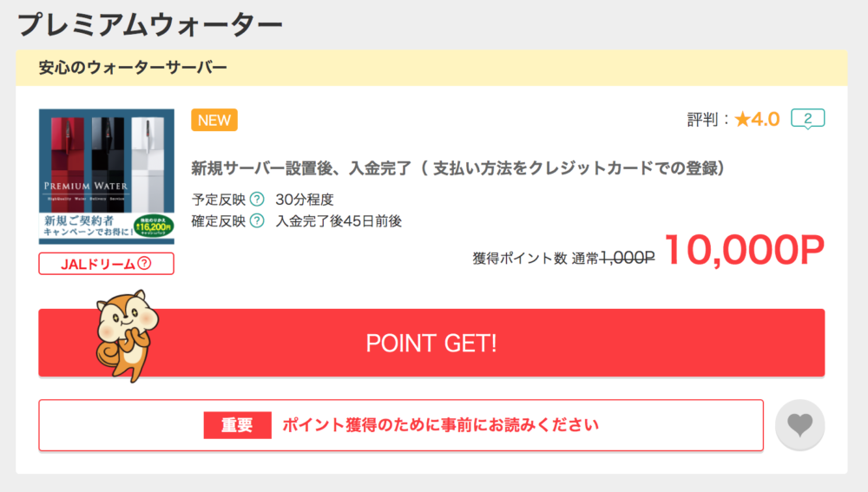This screenshot has height=492, width=868.
Task: Click the プレミアムウォーター page title
Action: click(x=150, y=24)
